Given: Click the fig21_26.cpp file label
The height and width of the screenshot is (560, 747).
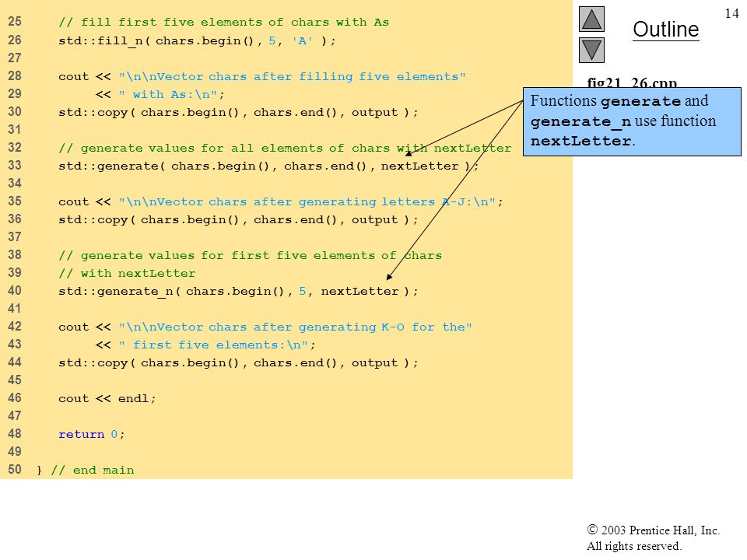Looking at the screenshot, I should click(x=632, y=82).
